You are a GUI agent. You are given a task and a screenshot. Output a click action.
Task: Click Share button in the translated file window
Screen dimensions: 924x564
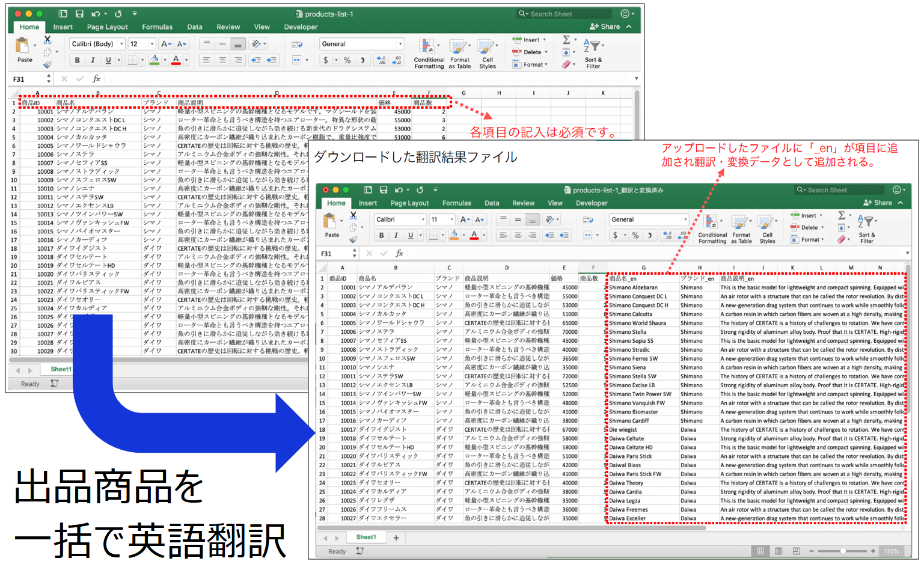coord(878,203)
